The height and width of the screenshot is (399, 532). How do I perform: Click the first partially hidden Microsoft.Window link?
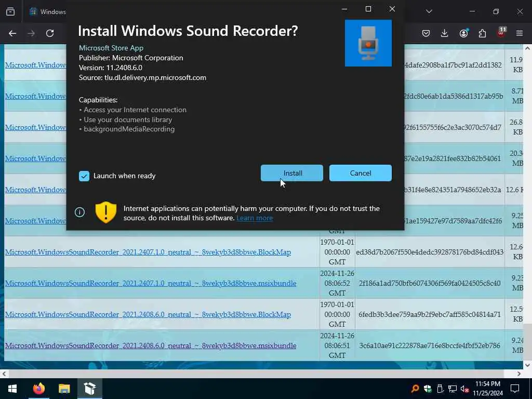[x=35, y=65]
